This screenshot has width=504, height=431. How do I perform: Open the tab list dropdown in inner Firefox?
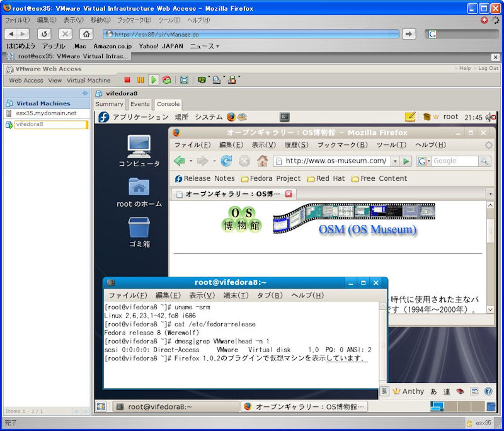pyautogui.click(x=490, y=194)
